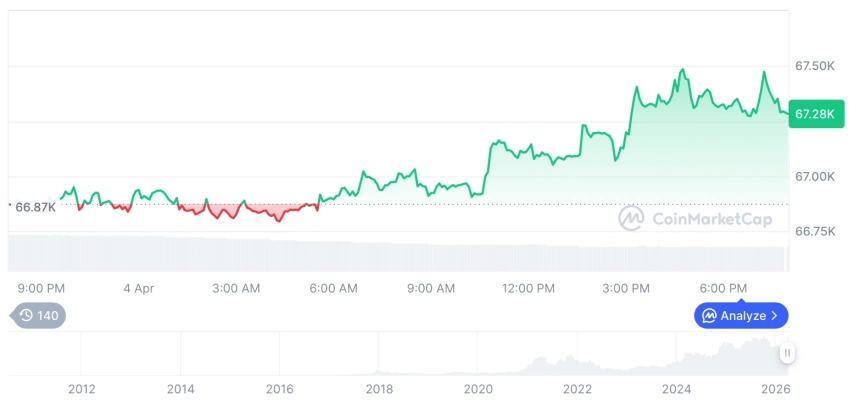Click 2024 label on overview timeline

(x=677, y=389)
